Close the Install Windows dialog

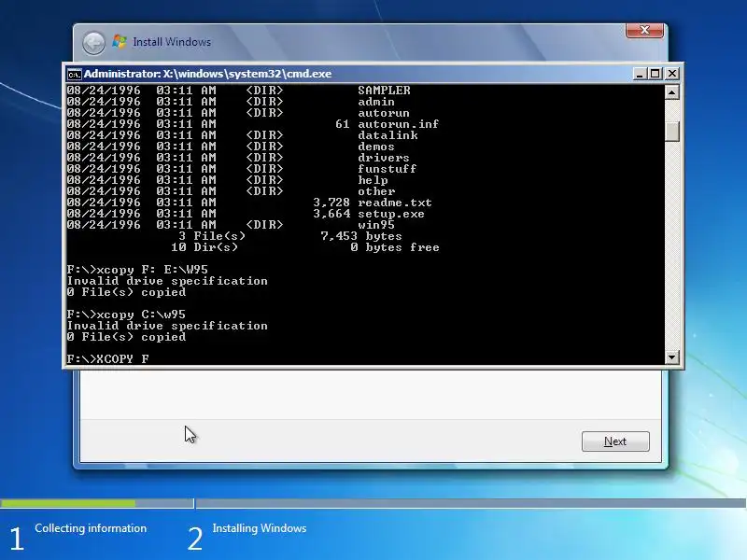(644, 30)
